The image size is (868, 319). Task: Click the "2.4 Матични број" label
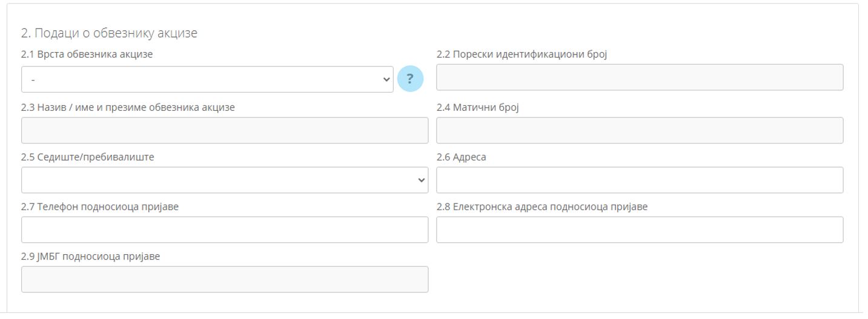point(478,108)
